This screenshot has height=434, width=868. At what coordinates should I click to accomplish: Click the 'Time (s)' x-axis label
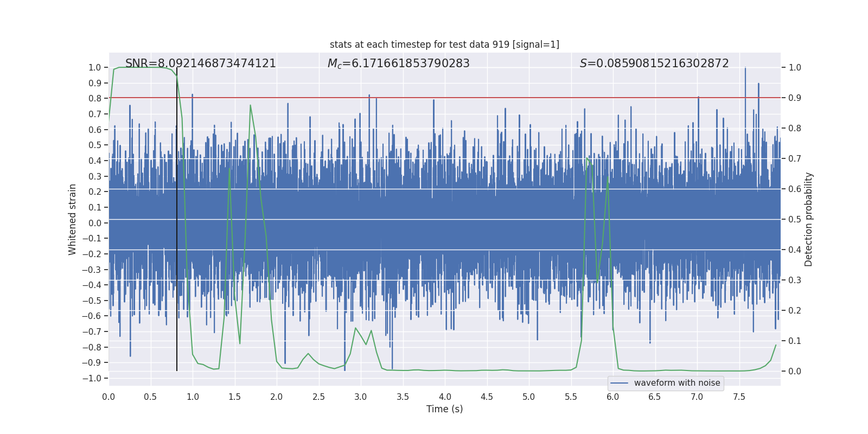444,409
